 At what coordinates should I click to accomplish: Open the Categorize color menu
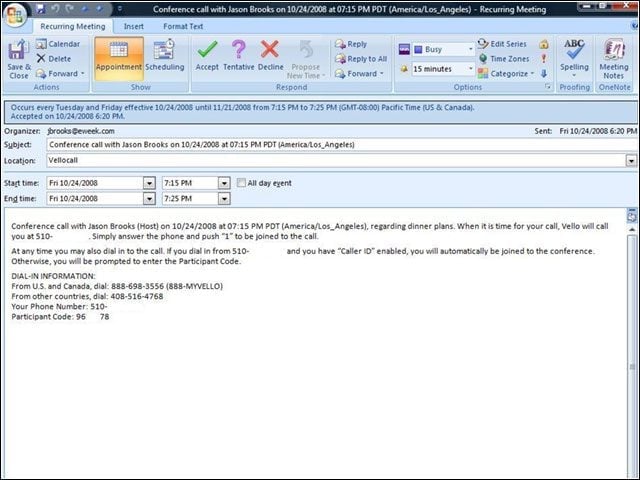click(506, 74)
